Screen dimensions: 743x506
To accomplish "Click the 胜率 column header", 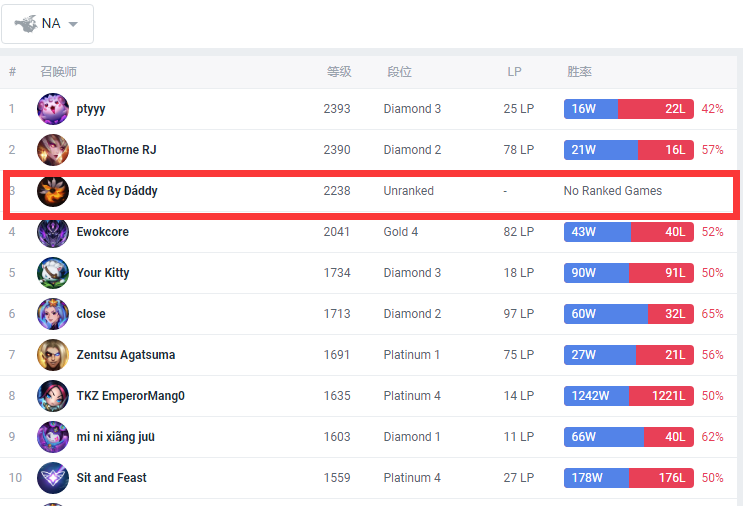I will (579, 72).
